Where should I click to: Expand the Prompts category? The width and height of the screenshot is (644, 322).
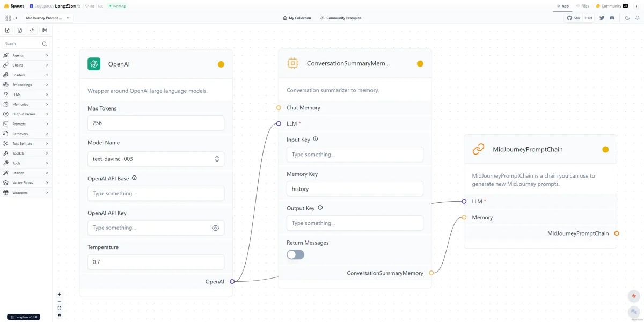coord(26,124)
